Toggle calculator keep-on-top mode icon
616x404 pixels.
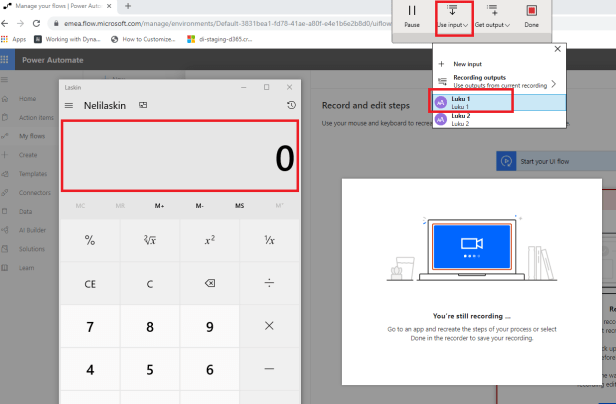(143, 105)
